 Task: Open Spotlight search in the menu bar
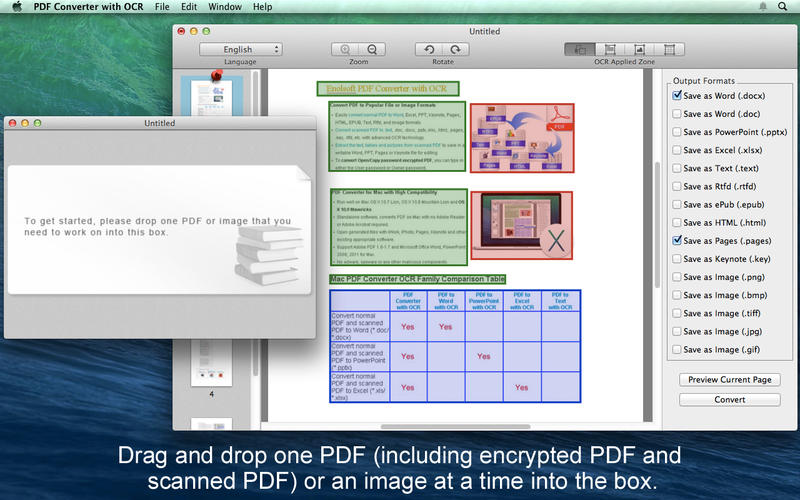pyautogui.click(x=782, y=7)
